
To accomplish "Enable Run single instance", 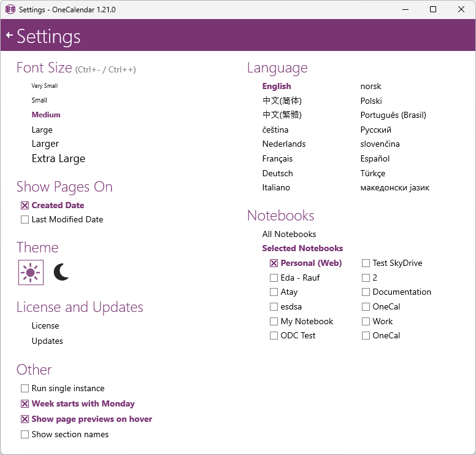I will click(x=25, y=389).
